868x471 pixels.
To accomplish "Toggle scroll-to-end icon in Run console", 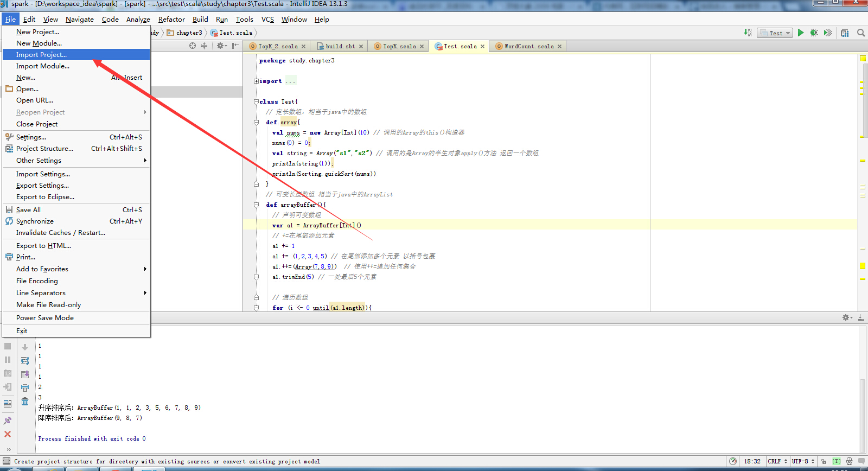I will click(x=25, y=374).
